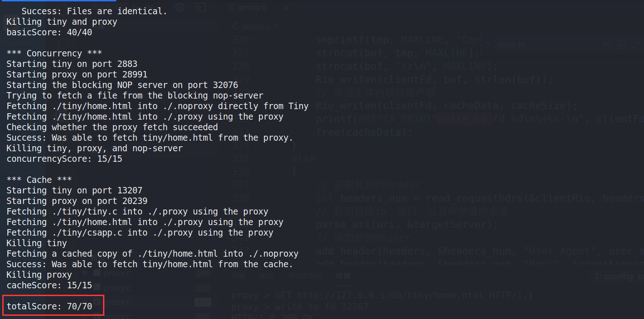Open the terminal selector dropdown '2: cppdbg'
The image size is (644, 319).
618,276
